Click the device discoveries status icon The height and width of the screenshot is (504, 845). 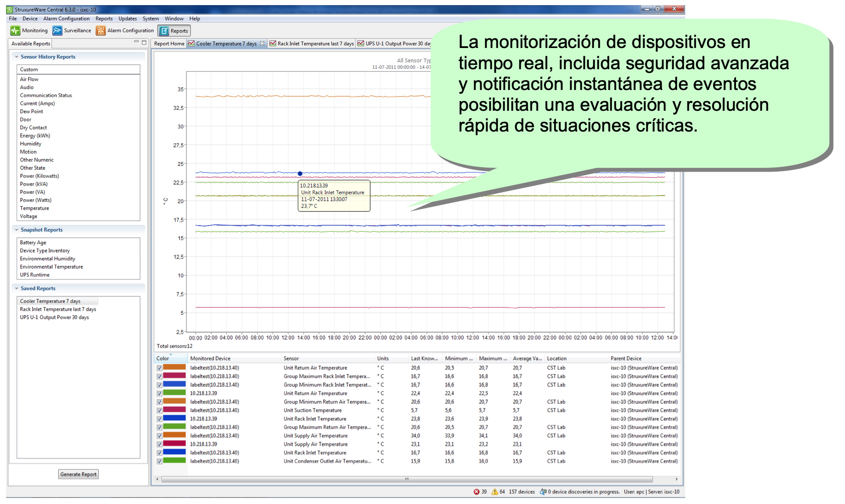(x=543, y=492)
